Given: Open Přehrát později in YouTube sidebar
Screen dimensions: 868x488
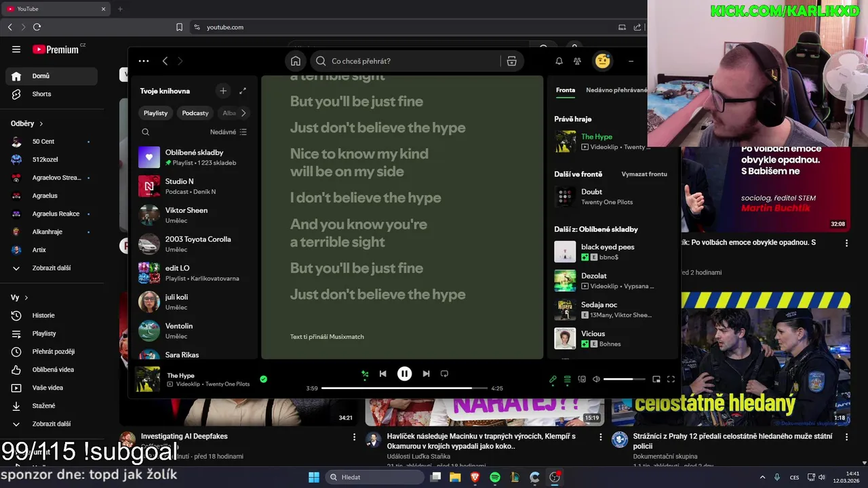Looking at the screenshot, I should point(52,352).
